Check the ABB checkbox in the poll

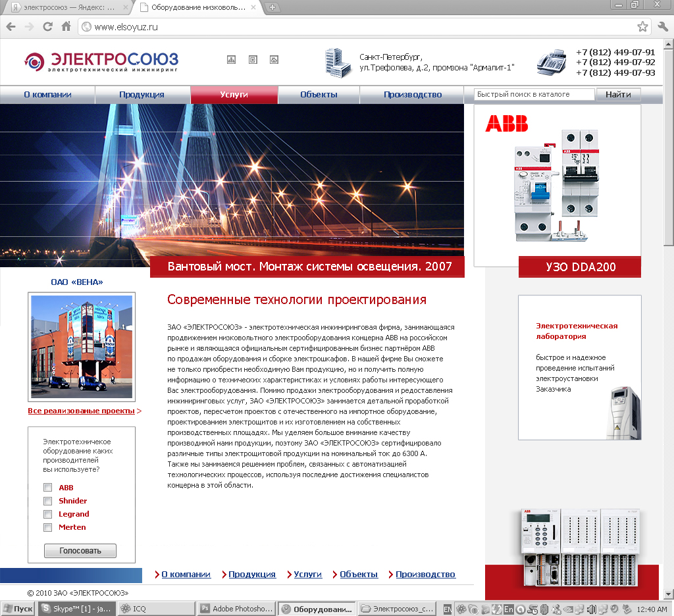47,488
